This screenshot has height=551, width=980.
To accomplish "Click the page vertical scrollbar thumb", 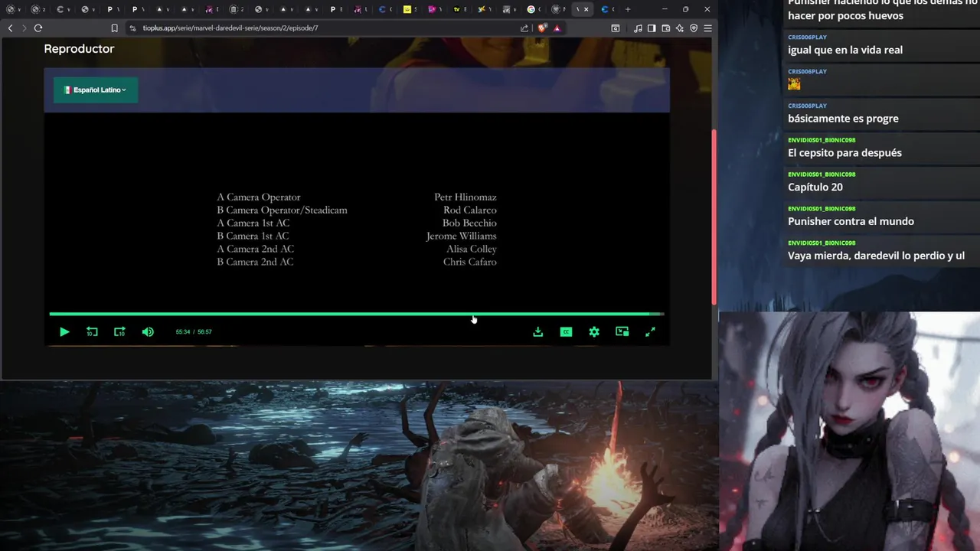I will 714,218.
